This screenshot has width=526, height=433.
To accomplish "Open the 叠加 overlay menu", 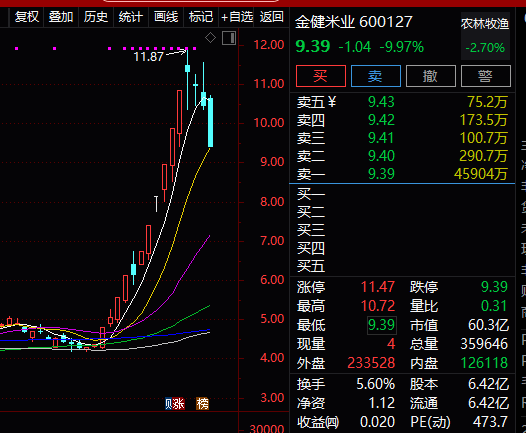I will [x=61, y=17].
